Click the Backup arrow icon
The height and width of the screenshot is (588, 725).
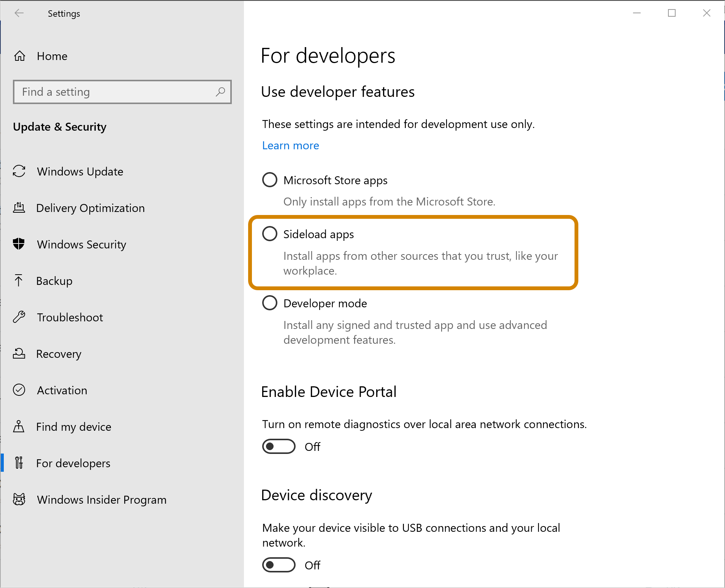(x=19, y=281)
